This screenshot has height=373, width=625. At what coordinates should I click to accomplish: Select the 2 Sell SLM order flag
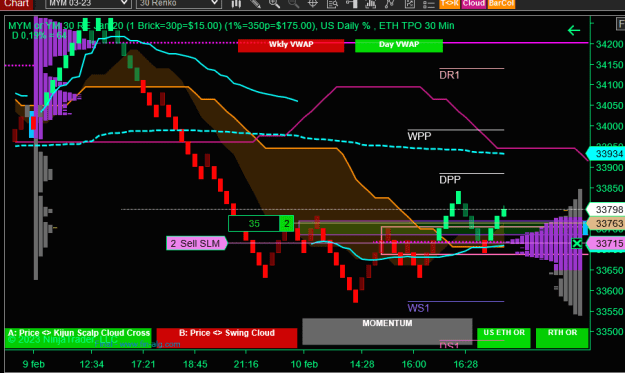[197, 243]
